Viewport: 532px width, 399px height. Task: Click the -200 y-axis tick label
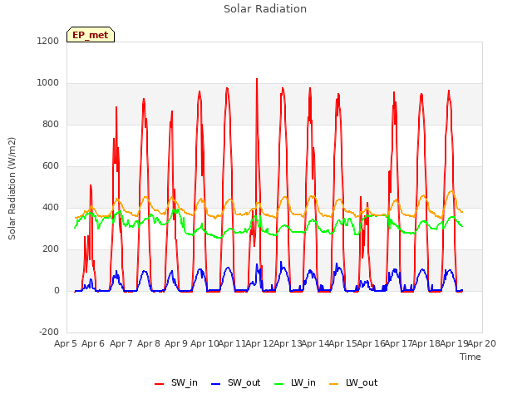(49, 332)
